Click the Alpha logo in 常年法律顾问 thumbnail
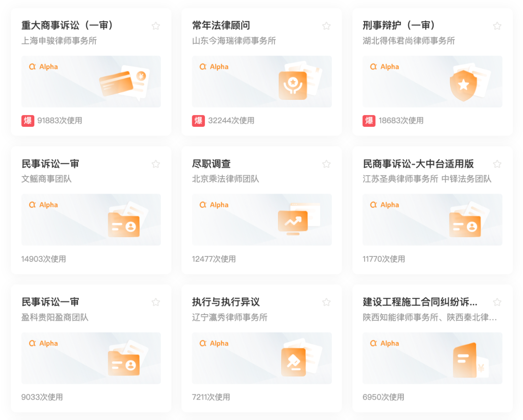 coord(214,67)
